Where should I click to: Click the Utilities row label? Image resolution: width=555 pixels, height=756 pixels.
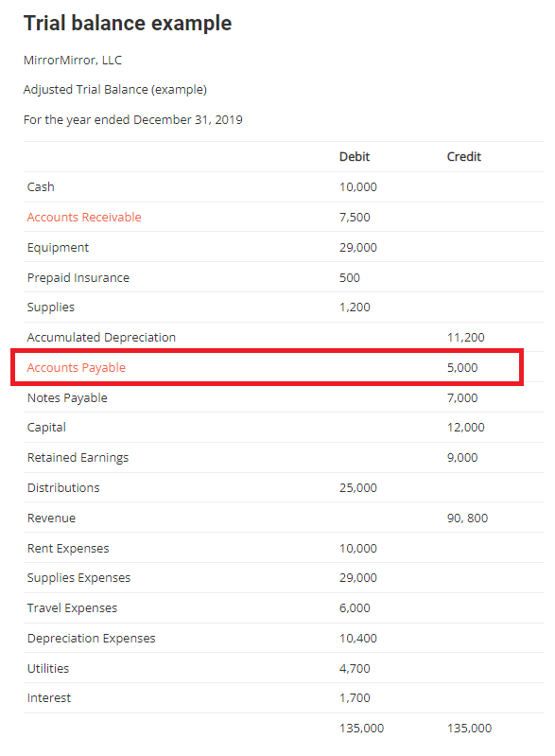[x=48, y=669]
